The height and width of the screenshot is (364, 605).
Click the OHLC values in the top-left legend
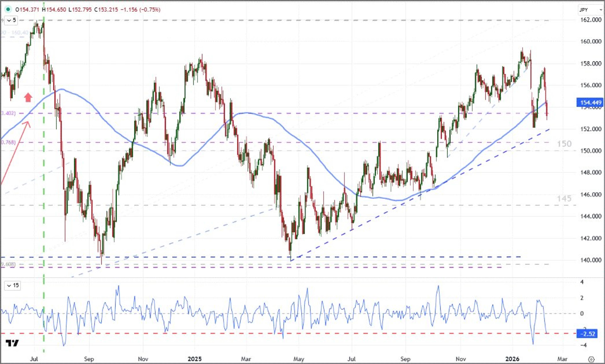[86, 10]
